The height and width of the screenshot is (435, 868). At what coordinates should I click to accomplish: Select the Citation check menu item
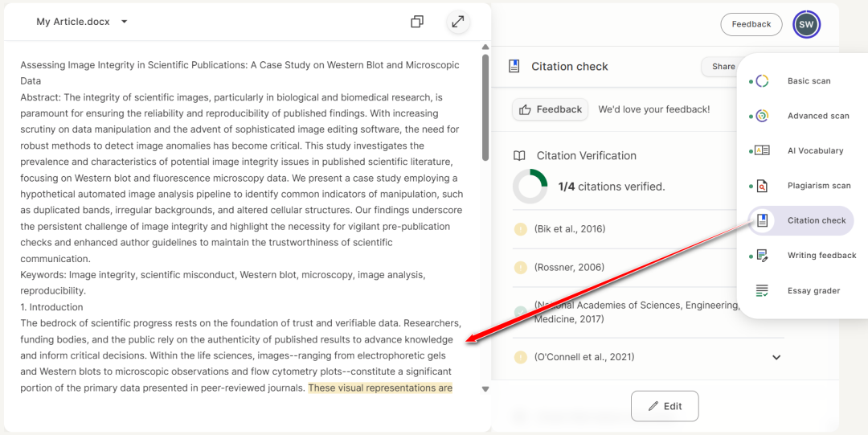pyautogui.click(x=816, y=220)
